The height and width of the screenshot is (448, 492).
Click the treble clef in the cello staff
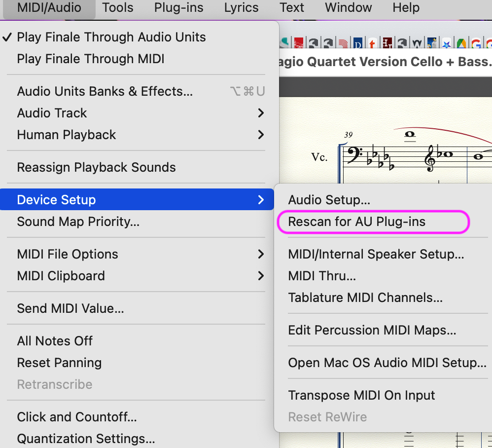(430, 157)
